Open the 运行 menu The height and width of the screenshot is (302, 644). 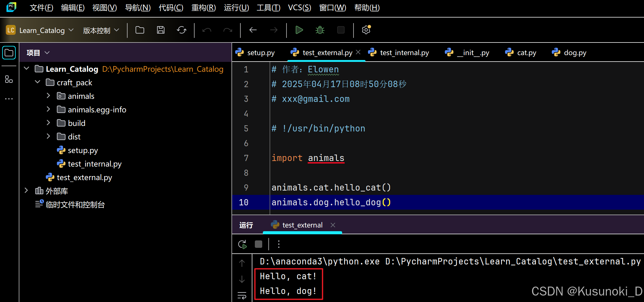[x=236, y=8]
